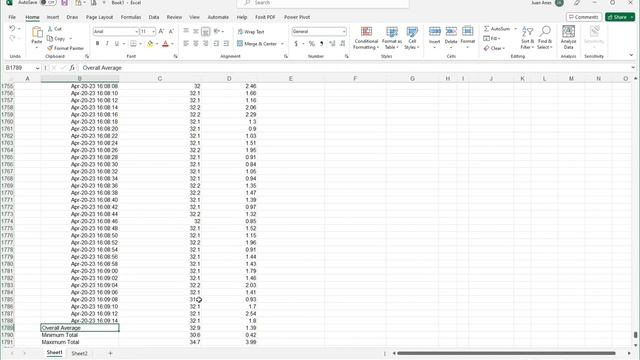640x360 pixels.
Task: Open the Merge & Center dropdown arrow
Action: [x=282, y=44]
